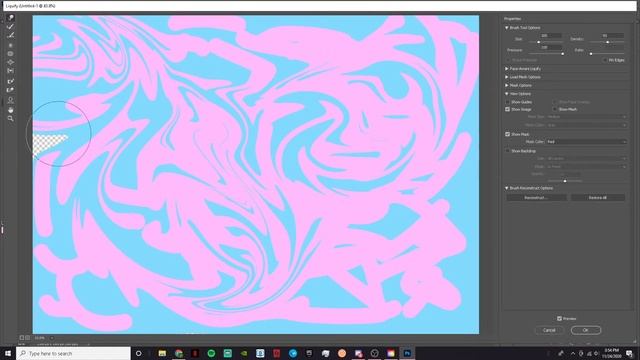Select the Face tool

(x=10, y=100)
